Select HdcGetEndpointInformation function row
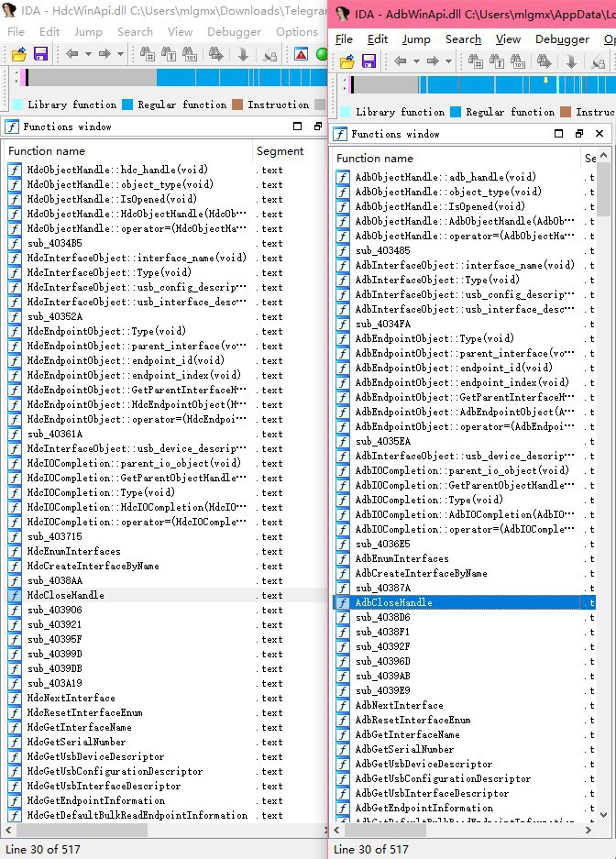 (x=166, y=801)
